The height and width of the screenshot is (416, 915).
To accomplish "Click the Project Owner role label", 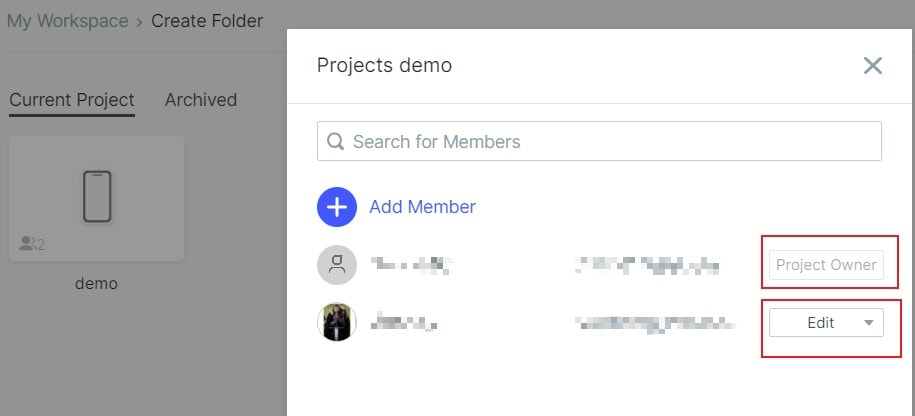I will 826,265.
